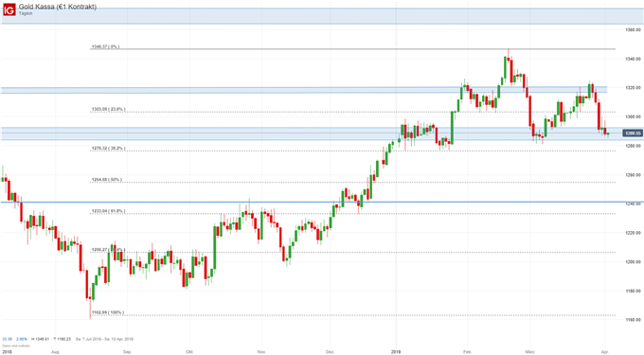Screen dimensions: 644x355
Task: Click the März label on time axis
Action: point(529,352)
